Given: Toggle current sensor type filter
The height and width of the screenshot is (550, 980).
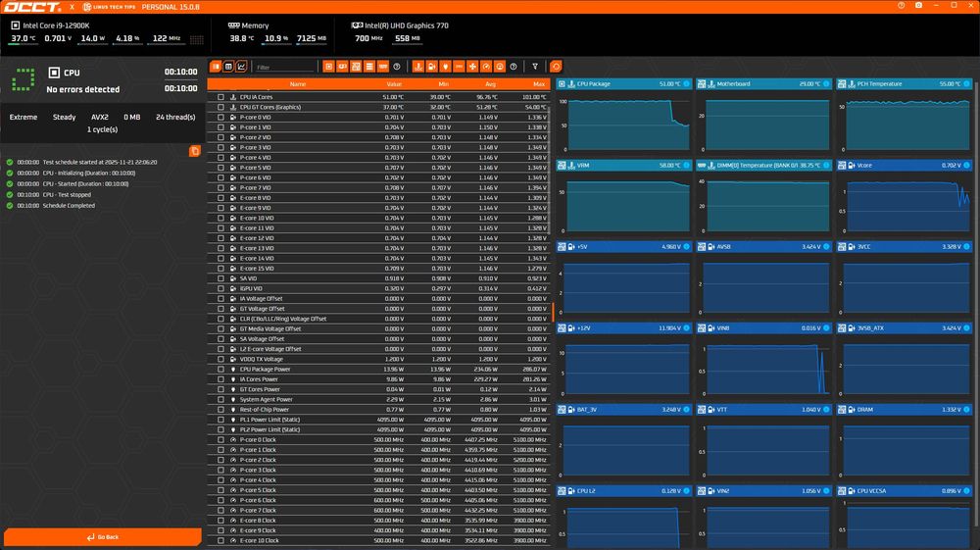Looking at the screenshot, I should tap(459, 67).
